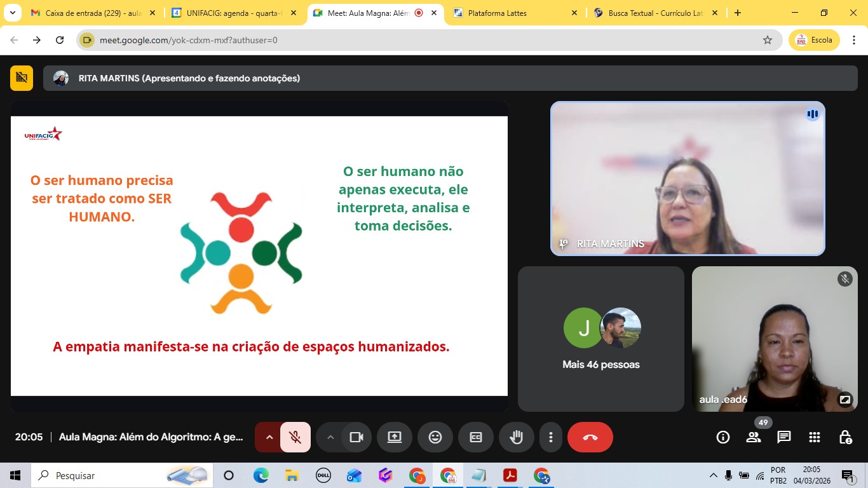
Task: Open the more options three-dot menu
Action: click(x=550, y=437)
